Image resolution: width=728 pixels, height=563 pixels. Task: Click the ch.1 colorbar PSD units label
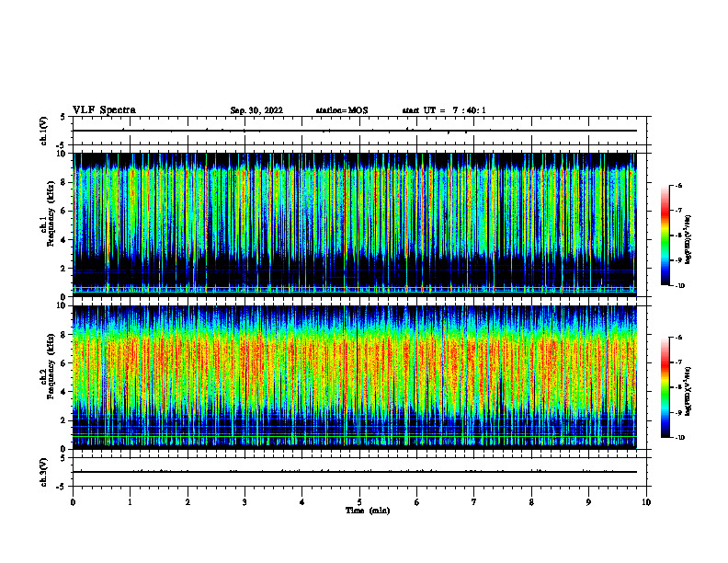pos(688,240)
